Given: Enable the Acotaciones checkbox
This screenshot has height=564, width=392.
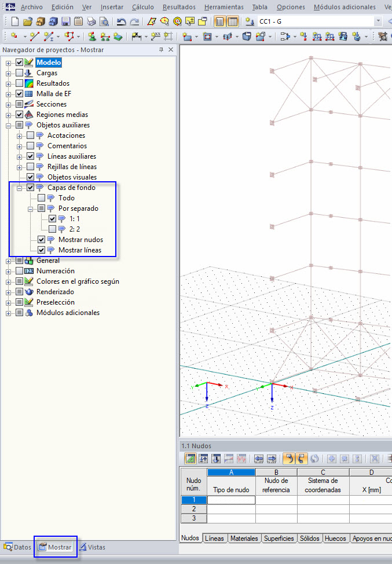Looking at the screenshot, I should (31, 135).
